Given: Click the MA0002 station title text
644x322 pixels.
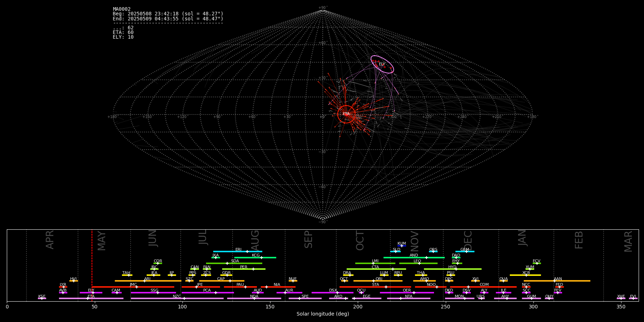Looking at the screenshot, I should tap(122, 9).
